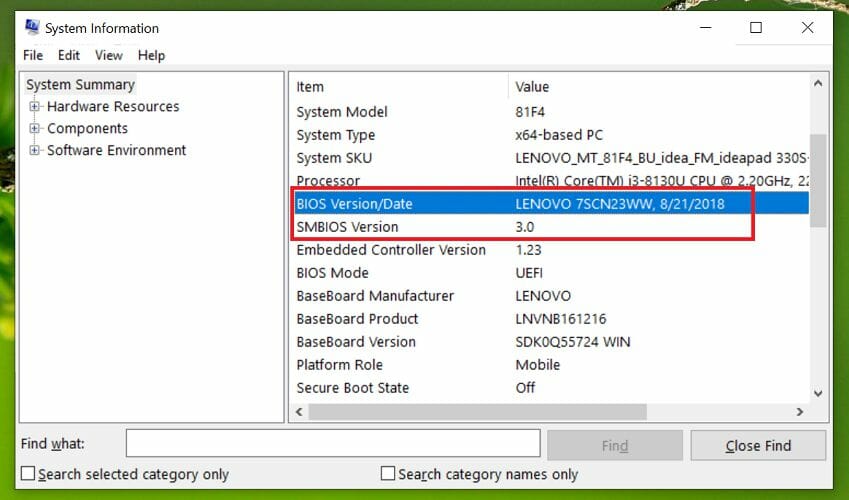Click the vertical scrollbar thumb
Image resolution: width=849 pixels, height=500 pixels.
(x=818, y=180)
